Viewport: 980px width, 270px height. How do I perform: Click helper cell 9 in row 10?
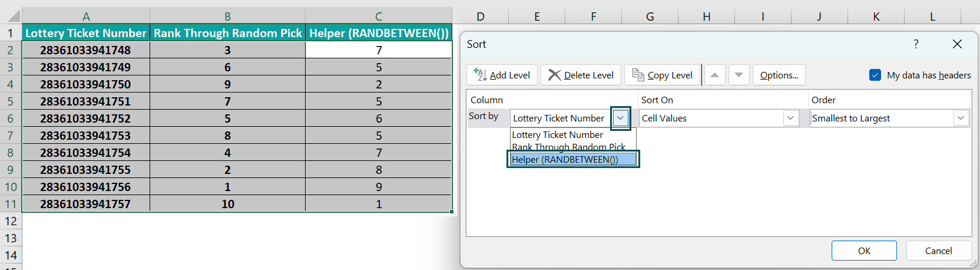click(379, 187)
